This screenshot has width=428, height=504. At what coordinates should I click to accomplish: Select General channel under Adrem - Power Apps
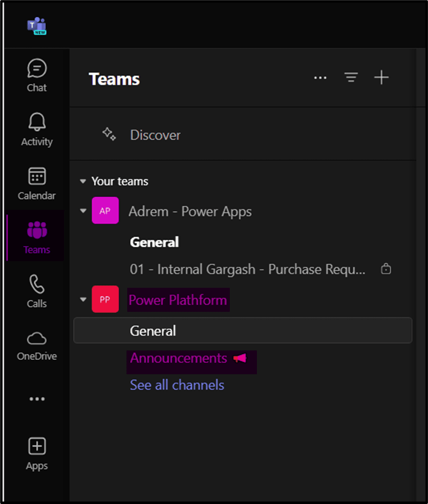click(x=154, y=242)
